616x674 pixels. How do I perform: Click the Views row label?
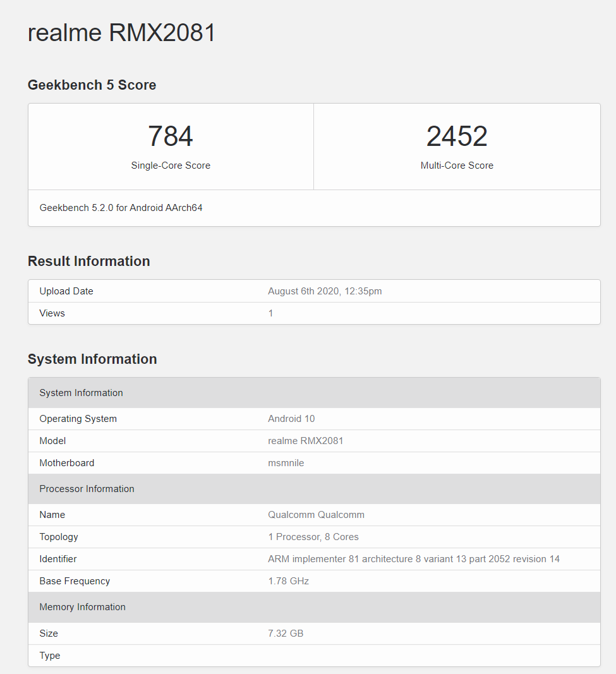(x=51, y=313)
